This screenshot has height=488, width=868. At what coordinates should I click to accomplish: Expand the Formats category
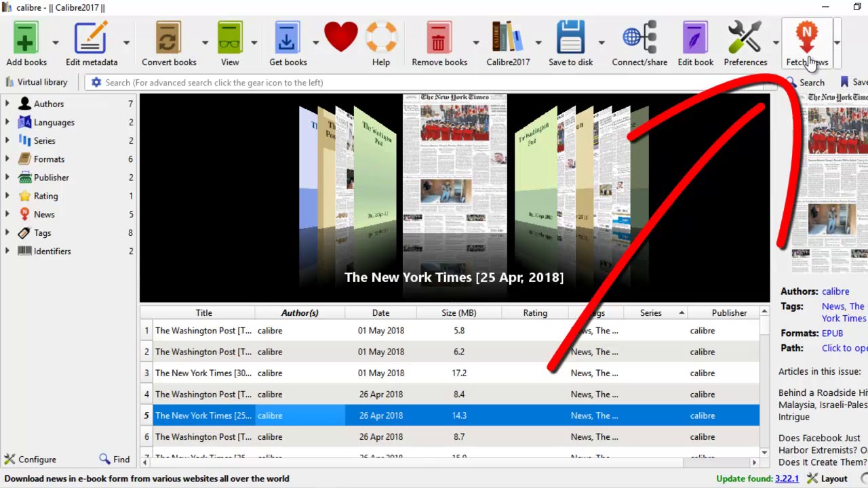[7, 159]
